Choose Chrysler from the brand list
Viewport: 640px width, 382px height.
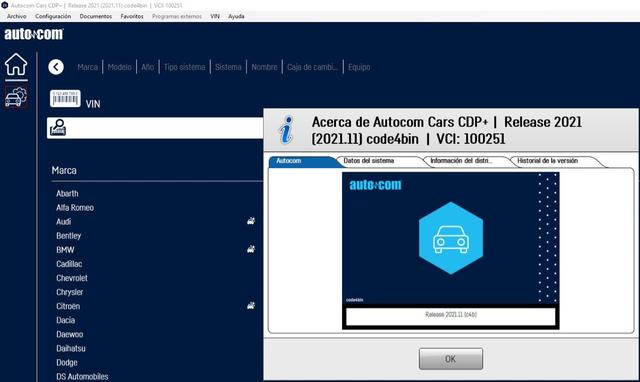pos(70,292)
